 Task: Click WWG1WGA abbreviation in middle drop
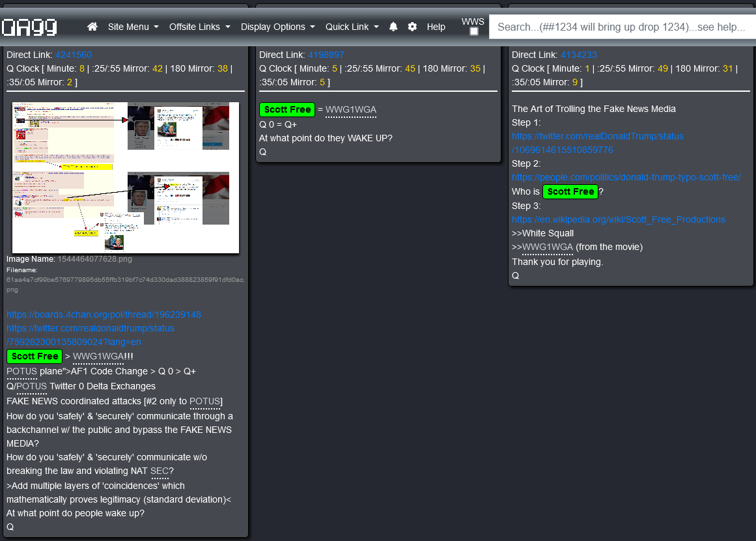pos(351,110)
